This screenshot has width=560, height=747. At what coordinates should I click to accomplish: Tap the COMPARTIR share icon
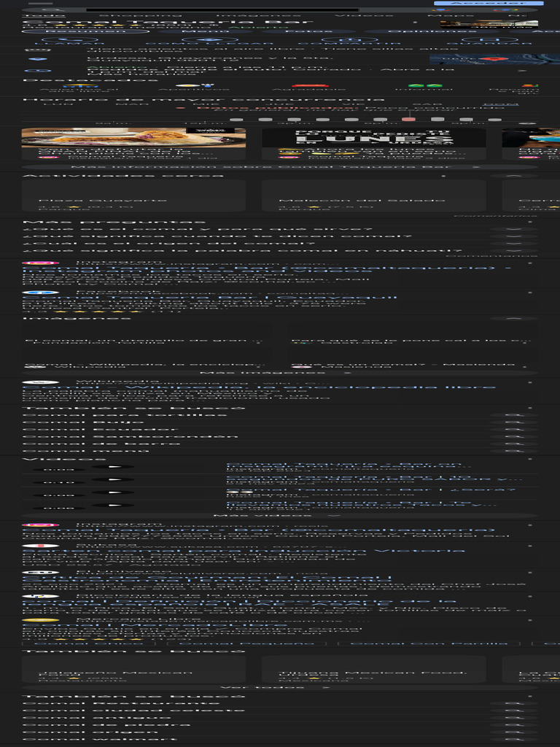pyautogui.click(x=350, y=40)
